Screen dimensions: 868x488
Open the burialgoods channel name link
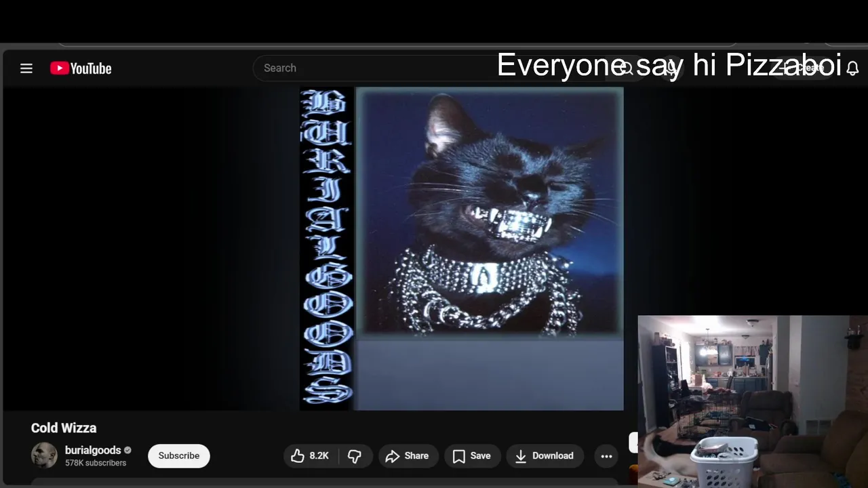pyautogui.click(x=93, y=450)
